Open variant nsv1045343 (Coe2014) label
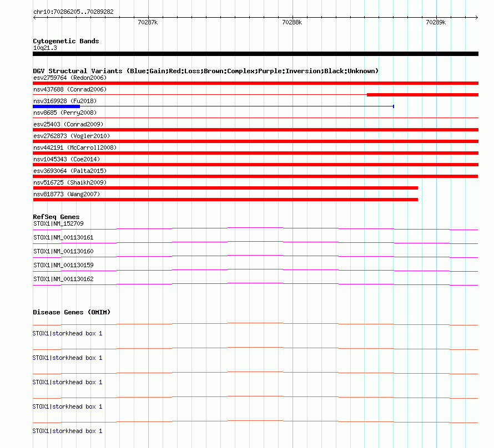 click(67, 159)
